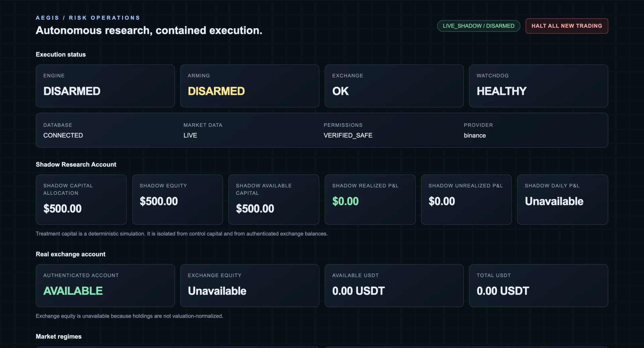The height and width of the screenshot is (348, 644).
Task: Click the DATABASE label
Action: pyautogui.click(x=58, y=125)
